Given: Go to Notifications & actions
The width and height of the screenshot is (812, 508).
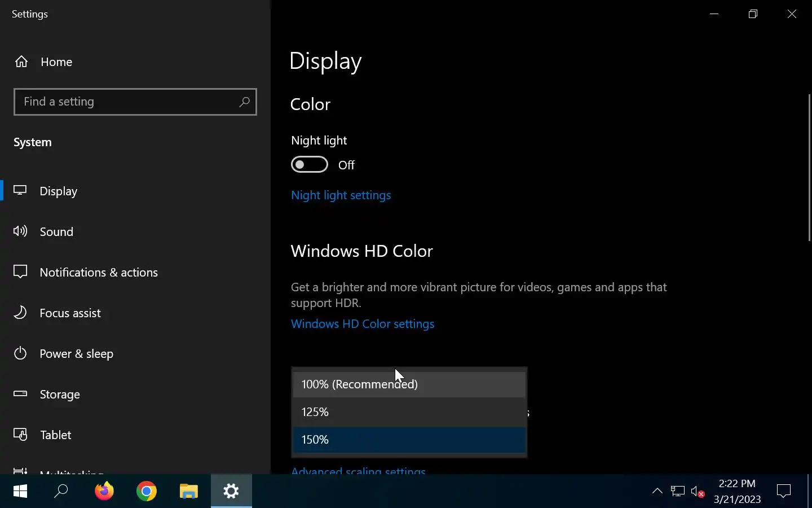Looking at the screenshot, I should pos(135,272).
